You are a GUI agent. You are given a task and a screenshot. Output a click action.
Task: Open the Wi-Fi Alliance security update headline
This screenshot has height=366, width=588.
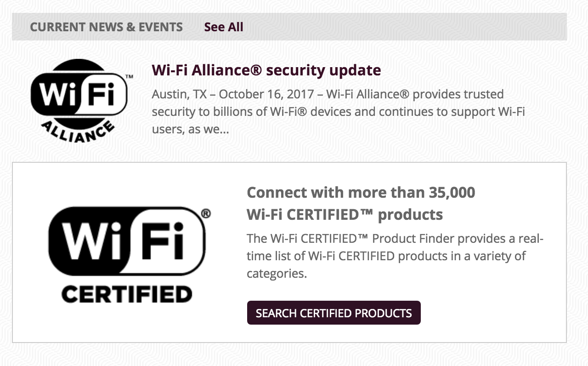(x=266, y=70)
